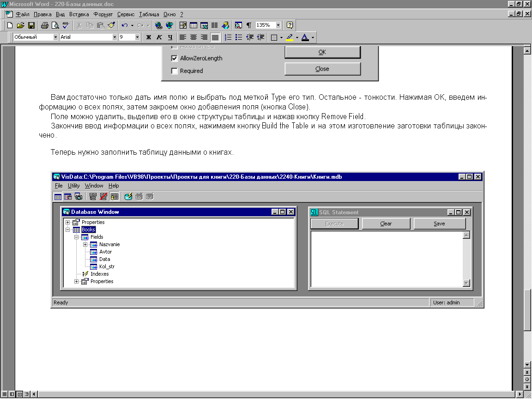Screen dimensions: 532x399
Task: Click the Columns layout icon
Action: point(214,25)
